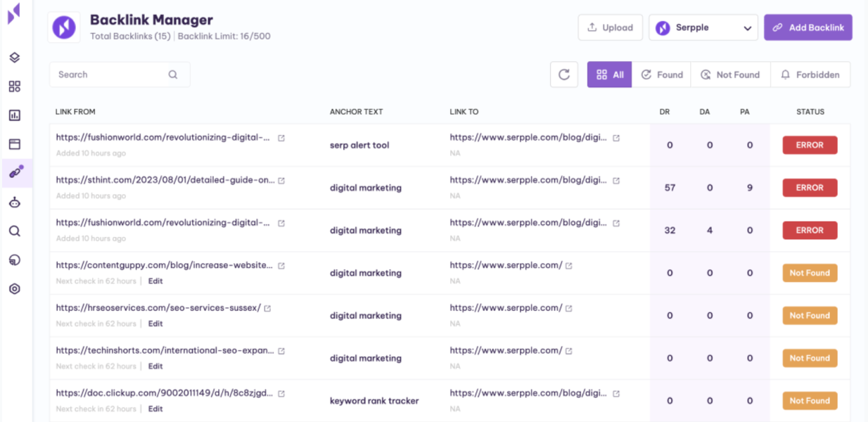Switch to the Found filter tab

[x=661, y=75]
